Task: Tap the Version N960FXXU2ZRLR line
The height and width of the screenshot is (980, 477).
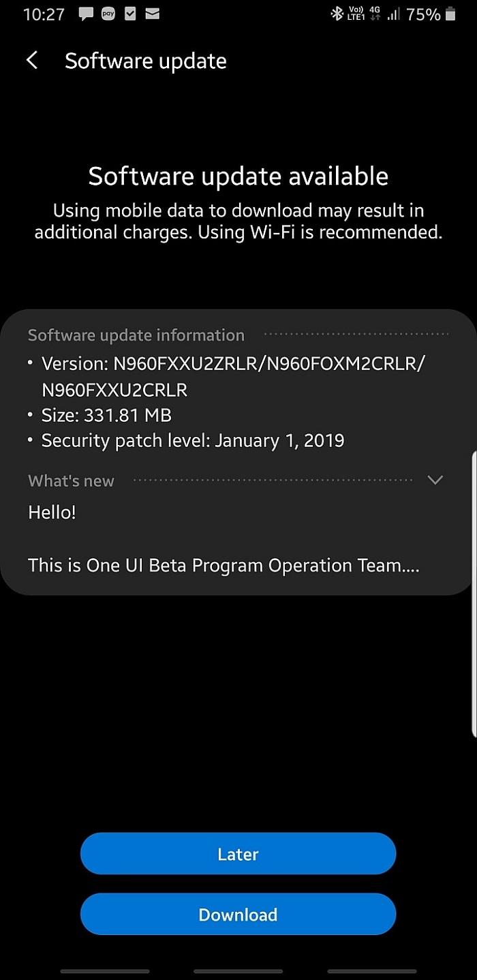Action: (233, 364)
